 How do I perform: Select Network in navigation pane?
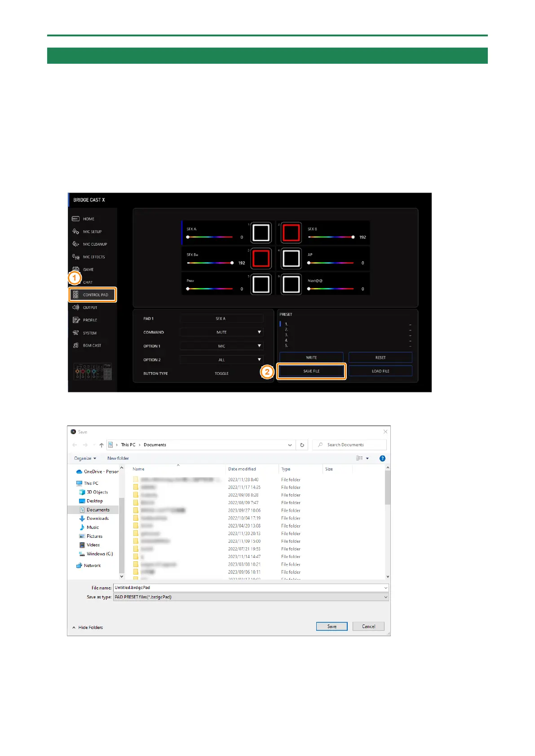88,566
